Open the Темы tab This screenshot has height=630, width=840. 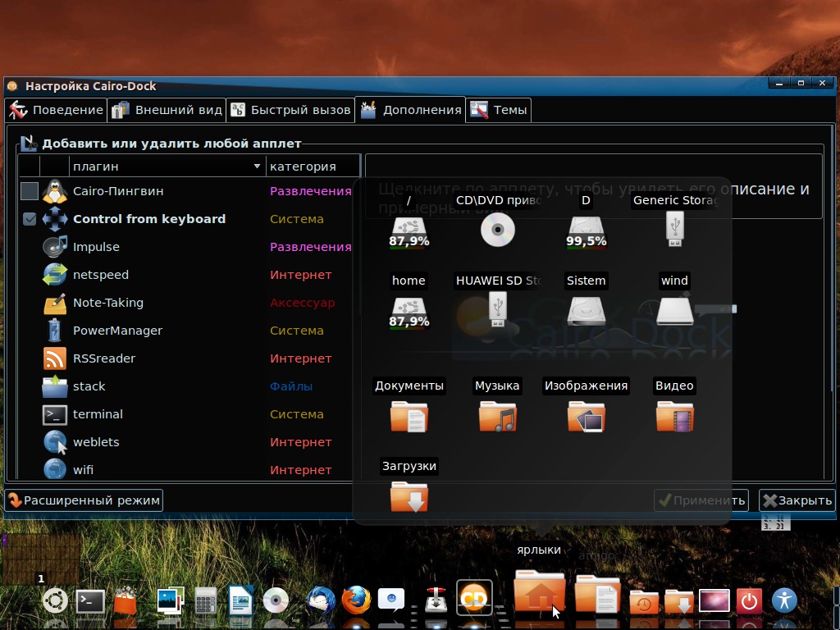click(499, 110)
